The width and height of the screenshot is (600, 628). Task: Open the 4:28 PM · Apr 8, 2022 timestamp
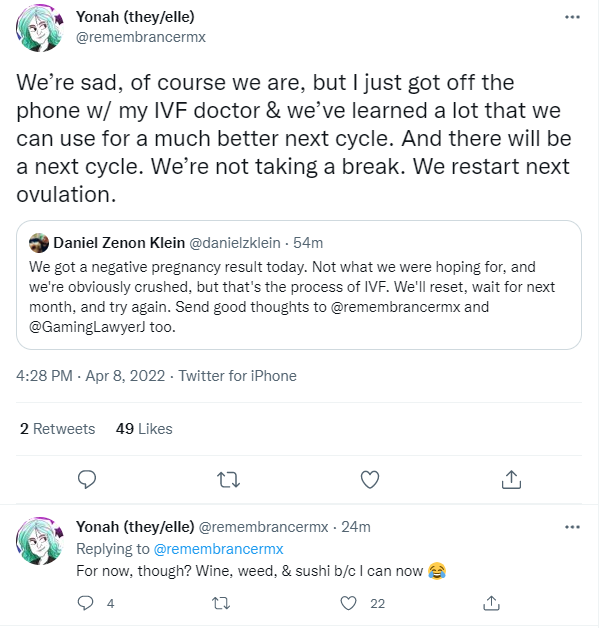pyautogui.click(x=91, y=376)
